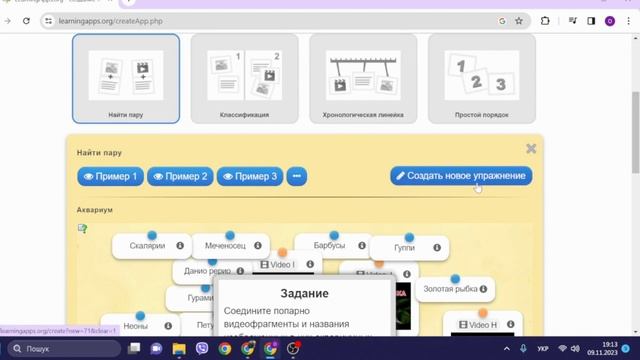The width and height of the screenshot is (640, 360).
Task: Select the Классификация template card
Action: (244, 78)
